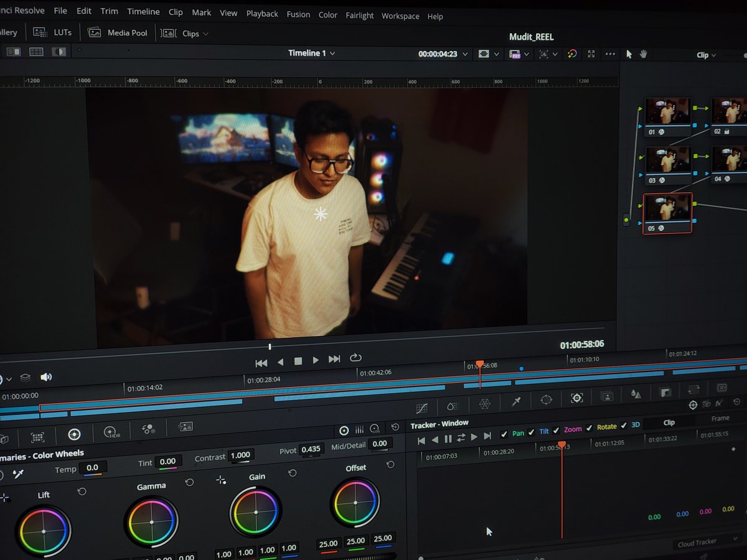Image resolution: width=747 pixels, height=560 pixels.
Task: Open the Magic Mask palette
Action: pos(606,396)
